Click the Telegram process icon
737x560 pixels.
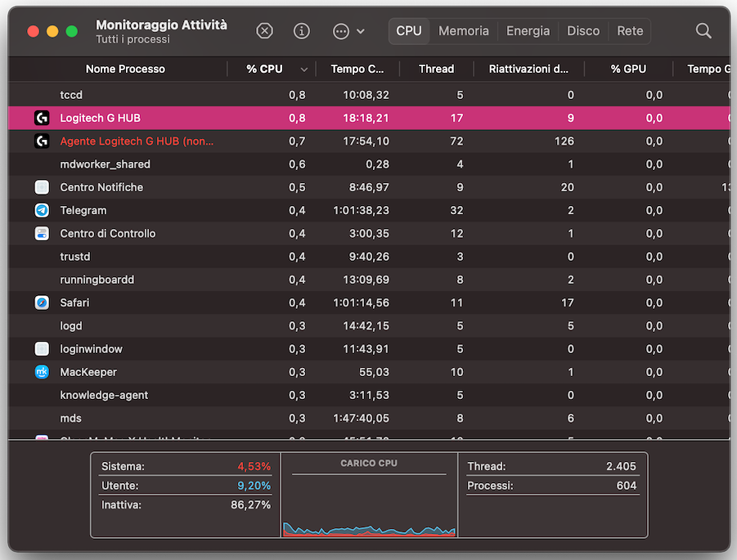(42, 210)
